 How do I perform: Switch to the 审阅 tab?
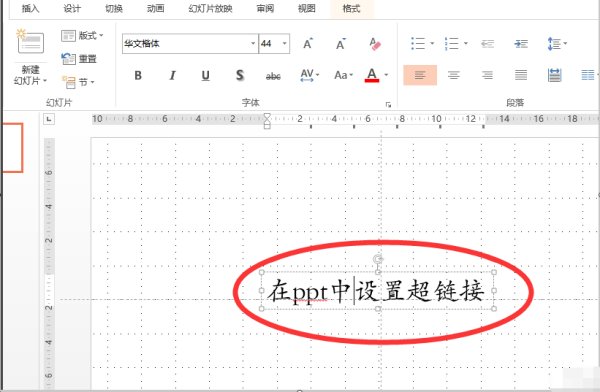[x=265, y=8]
